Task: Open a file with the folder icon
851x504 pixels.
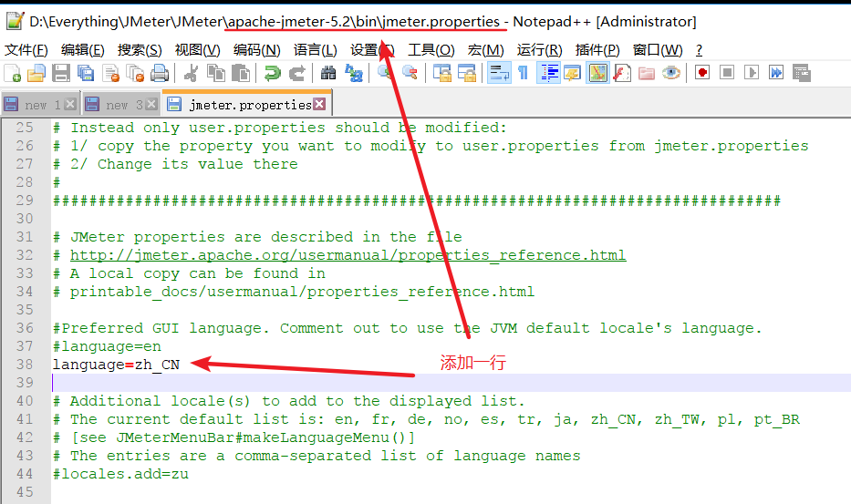Action: pos(36,73)
